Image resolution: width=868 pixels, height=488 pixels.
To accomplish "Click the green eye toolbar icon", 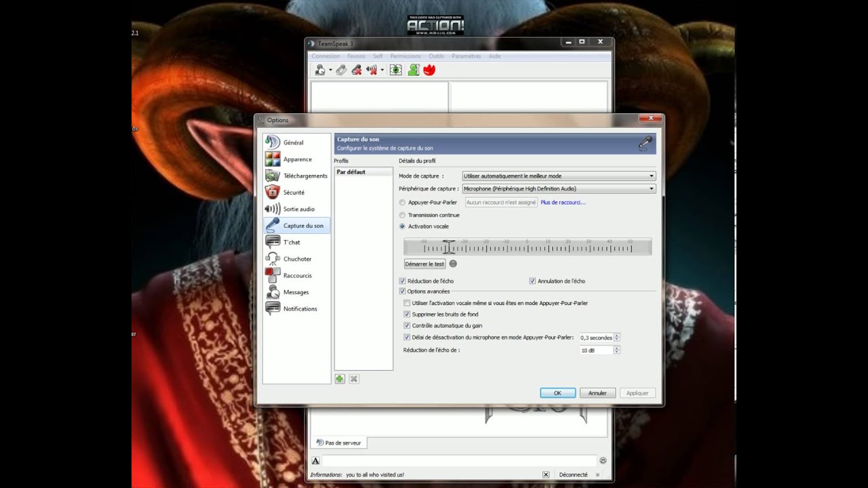I will click(396, 70).
